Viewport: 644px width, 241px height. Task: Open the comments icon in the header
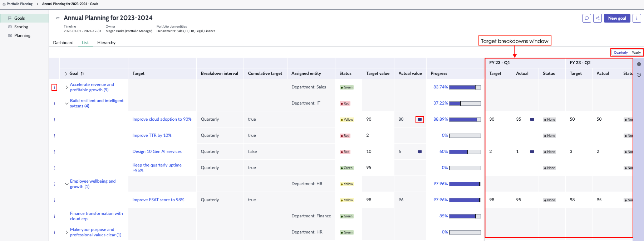(587, 18)
